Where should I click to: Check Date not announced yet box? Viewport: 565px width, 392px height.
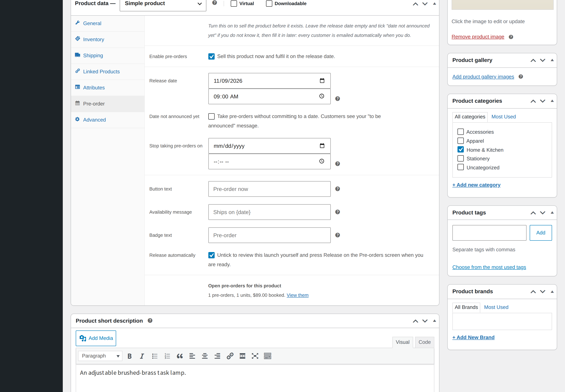[211, 116]
